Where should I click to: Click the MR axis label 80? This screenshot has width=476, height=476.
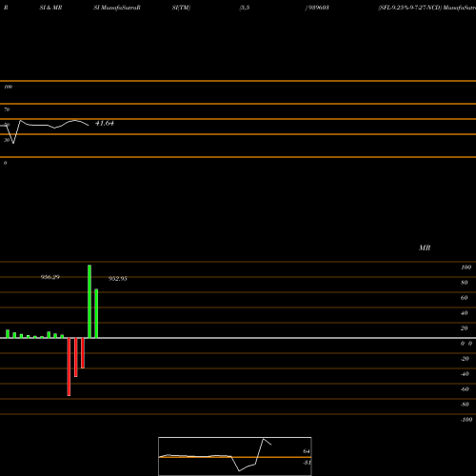tap(465, 283)
